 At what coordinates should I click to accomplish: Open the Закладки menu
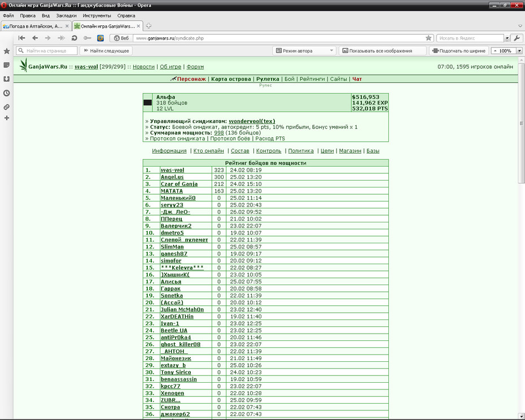(x=66, y=16)
